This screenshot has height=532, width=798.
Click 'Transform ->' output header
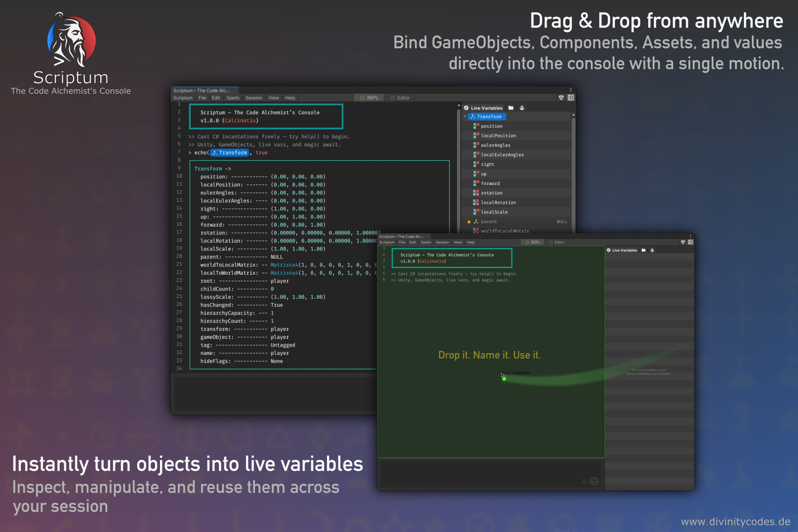pyautogui.click(x=212, y=169)
